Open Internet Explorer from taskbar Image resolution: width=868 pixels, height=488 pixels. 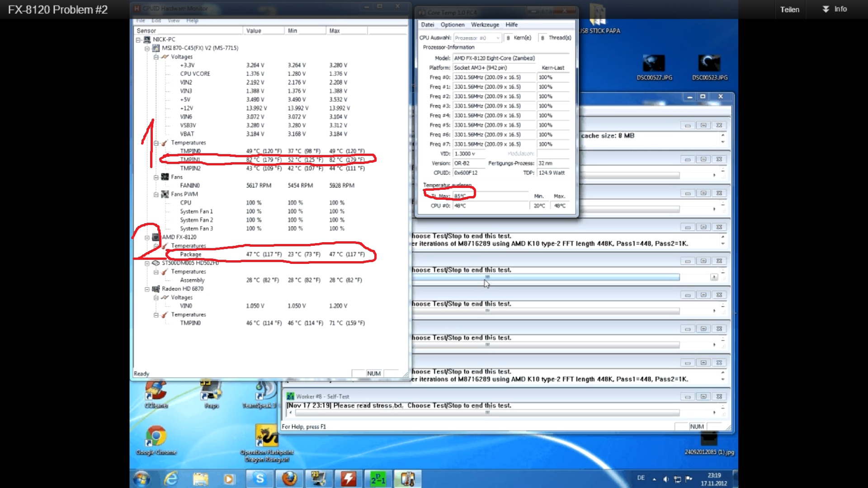[171, 479]
